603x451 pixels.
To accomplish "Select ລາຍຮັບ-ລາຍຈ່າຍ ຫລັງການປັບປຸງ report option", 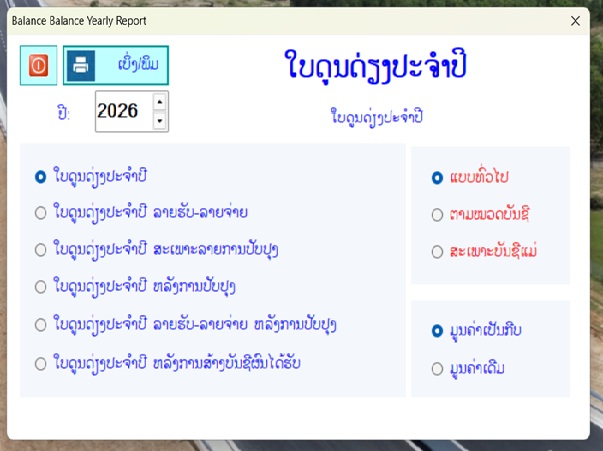I will pos(41,324).
